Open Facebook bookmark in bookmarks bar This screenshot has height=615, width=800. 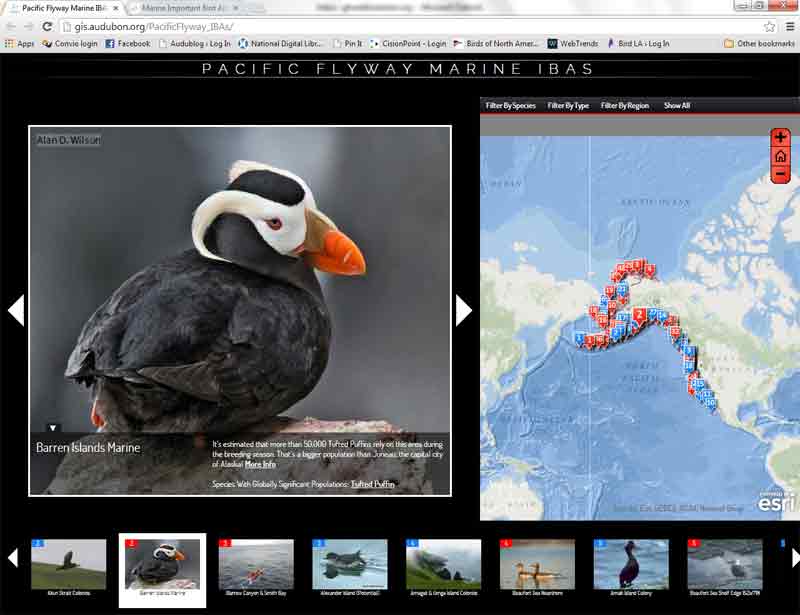(x=127, y=44)
